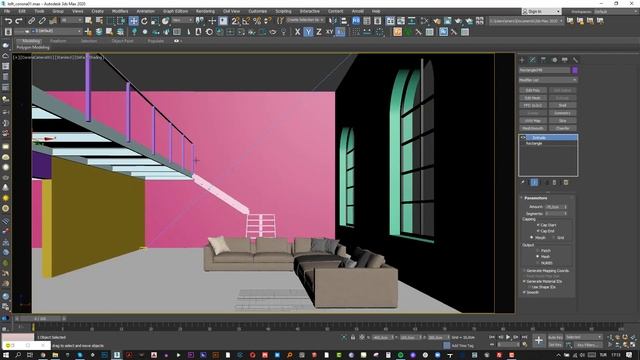Activate the Select and Link tool

pyautogui.click(x=31, y=21)
